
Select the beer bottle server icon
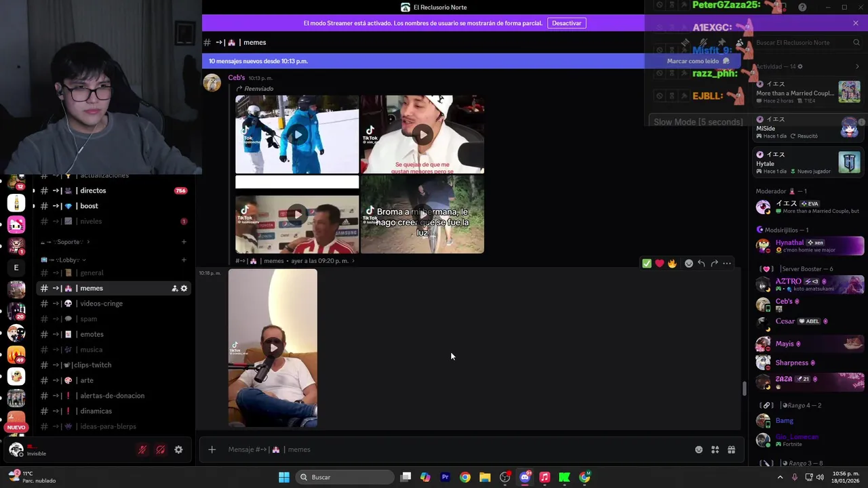pos(16,203)
